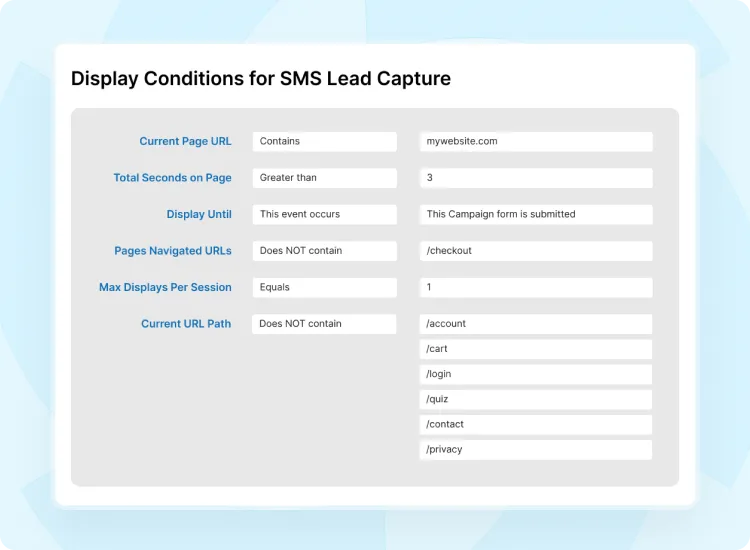
Task: Click the /checkout value field
Action: (536, 251)
